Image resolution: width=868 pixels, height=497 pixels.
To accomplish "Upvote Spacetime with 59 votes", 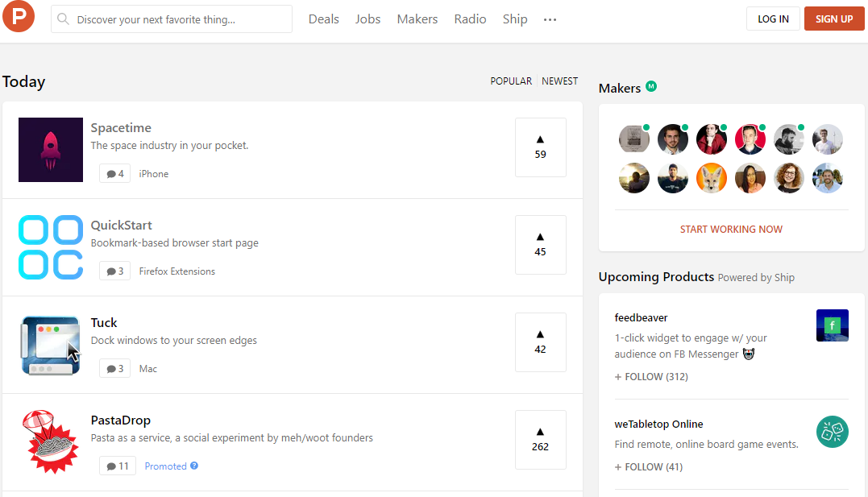I will 540,147.
